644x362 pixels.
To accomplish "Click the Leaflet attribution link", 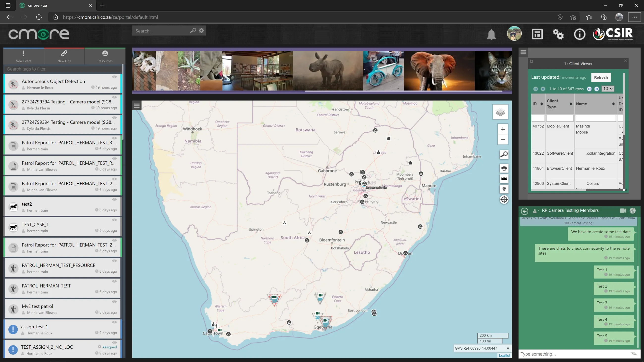I will click(504, 356).
